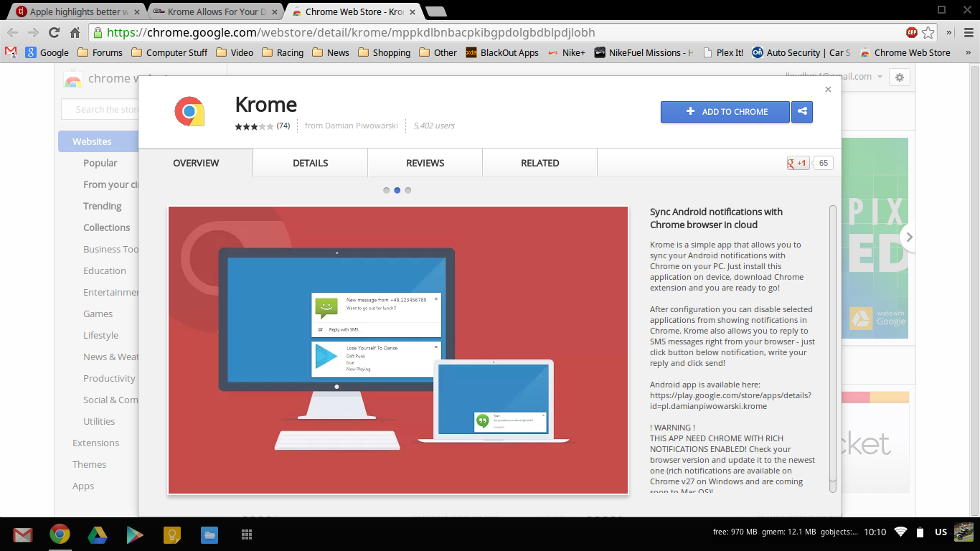The image size is (980, 551).
Task: Select the first screenshot carousel dot
Action: tap(387, 191)
